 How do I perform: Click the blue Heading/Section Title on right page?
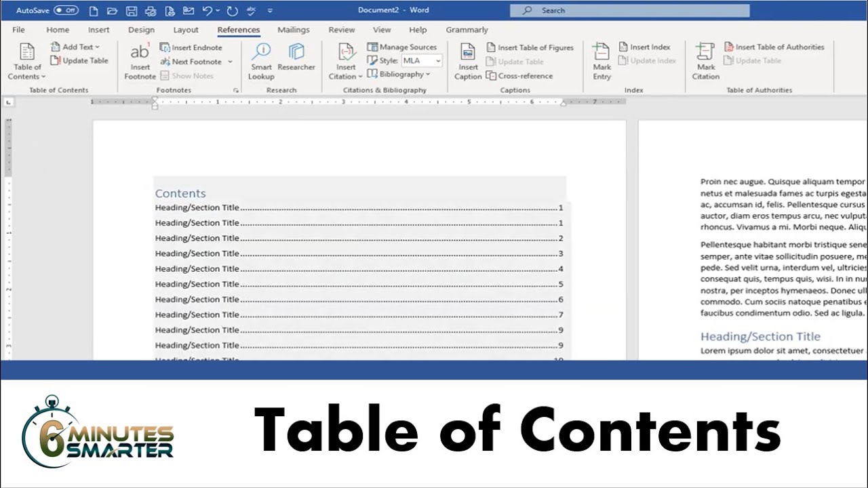760,337
